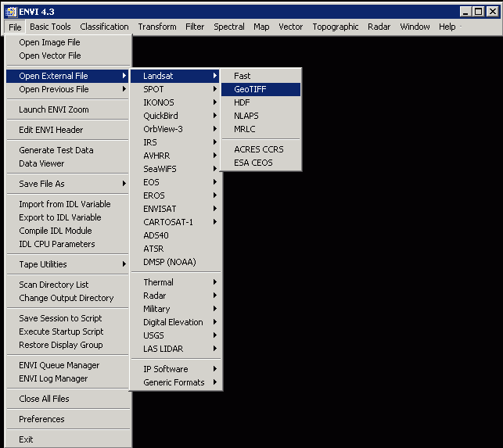The width and height of the screenshot is (503, 448).
Task: Select the ATSR format
Action: pyautogui.click(x=175, y=249)
